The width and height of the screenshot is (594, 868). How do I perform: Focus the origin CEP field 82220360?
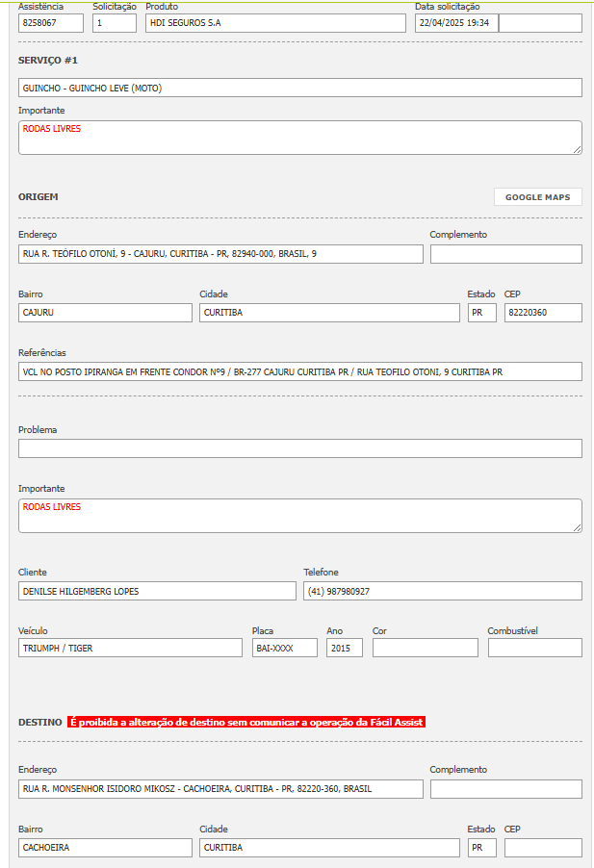pos(543,313)
